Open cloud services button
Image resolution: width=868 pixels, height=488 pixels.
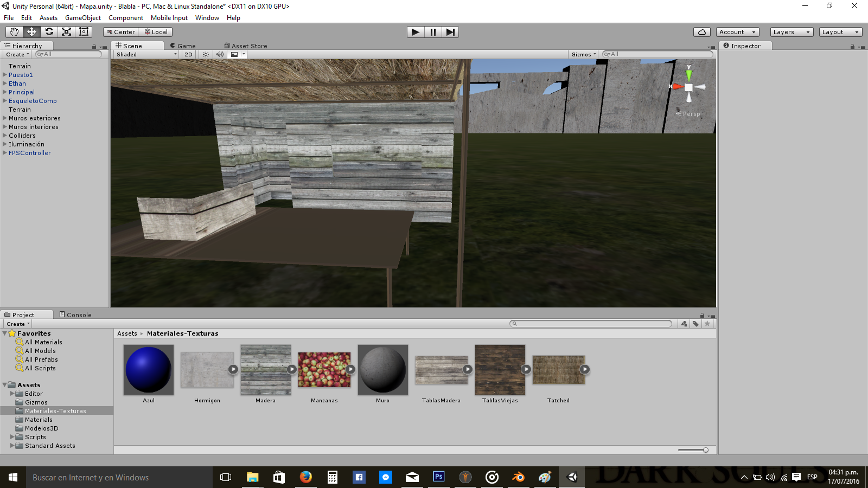(702, 32)
